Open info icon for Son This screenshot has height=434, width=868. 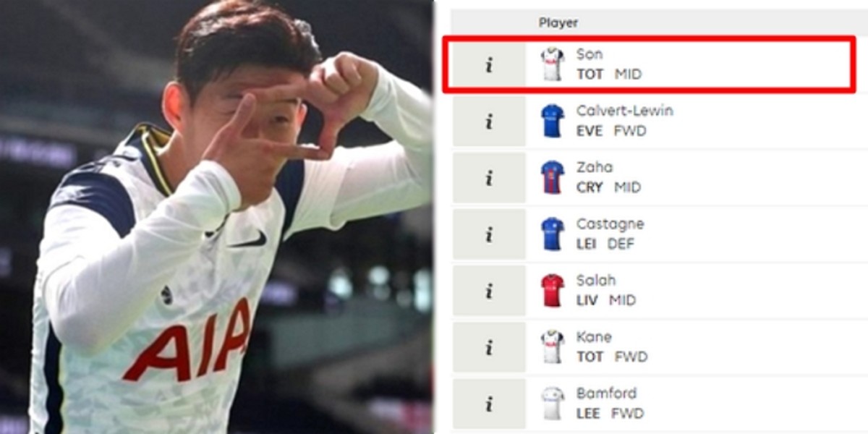(x=489, y=65)
